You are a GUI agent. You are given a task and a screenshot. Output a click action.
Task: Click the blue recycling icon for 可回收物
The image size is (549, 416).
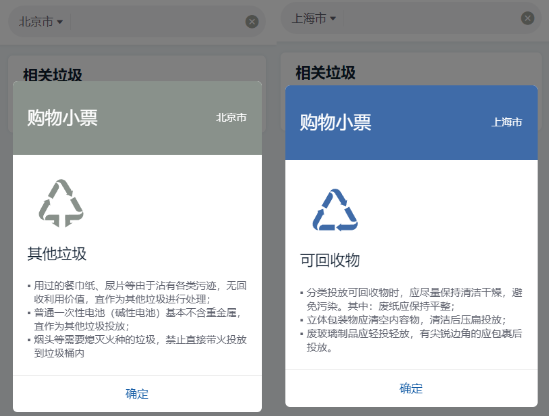click(335, 210)
